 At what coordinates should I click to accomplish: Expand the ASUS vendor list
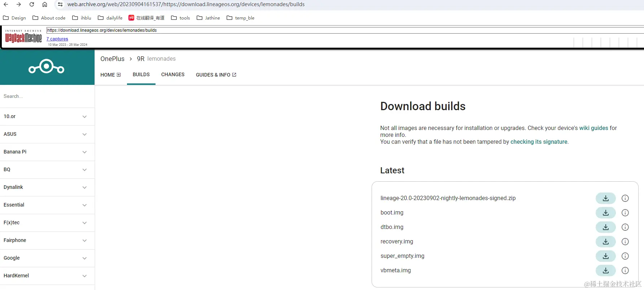pyautogui.click(x=47, y=134)
